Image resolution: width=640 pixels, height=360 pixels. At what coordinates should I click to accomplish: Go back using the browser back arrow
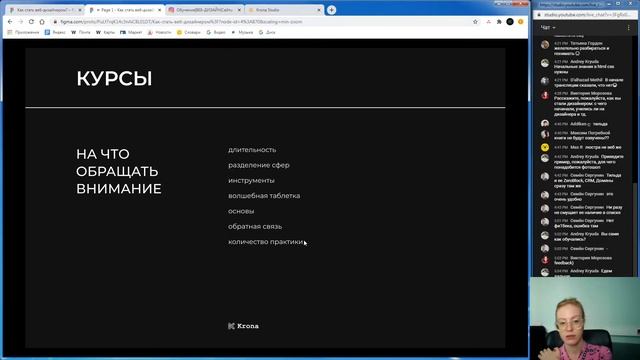10,22
